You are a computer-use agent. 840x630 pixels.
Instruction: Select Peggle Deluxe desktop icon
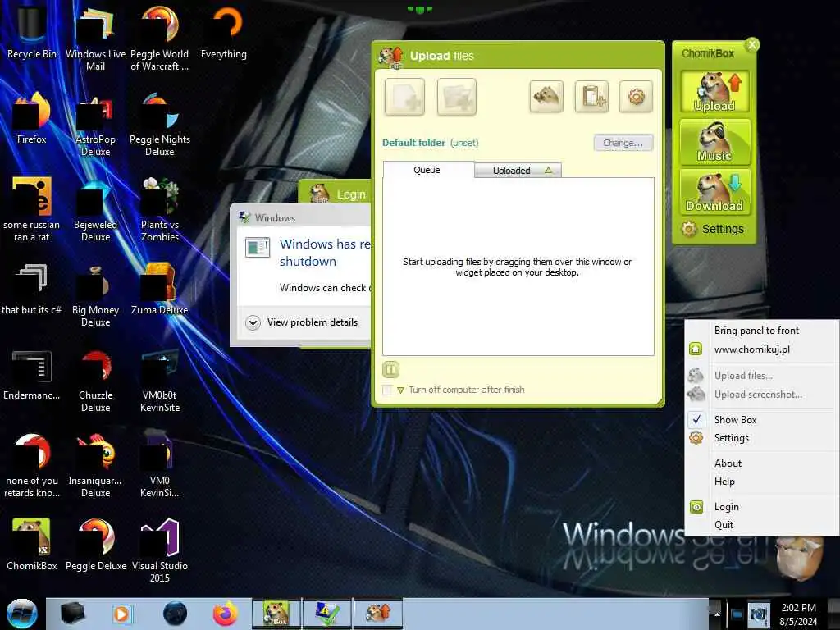(95, 545)
